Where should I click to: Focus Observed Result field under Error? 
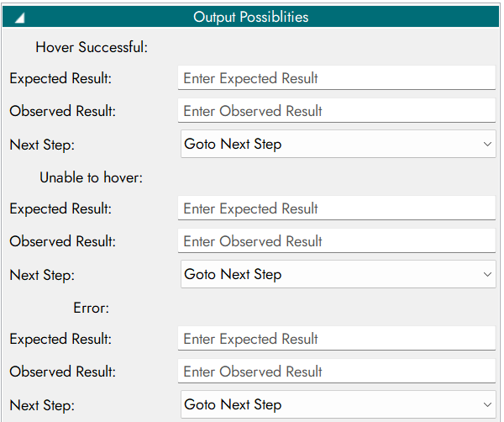(x=336, y=372)
